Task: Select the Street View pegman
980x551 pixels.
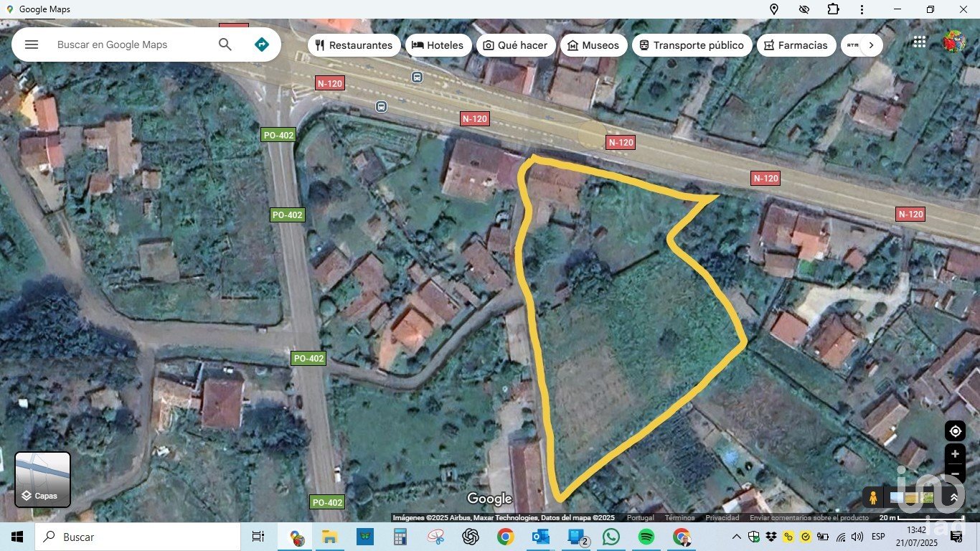Action: 873,497
